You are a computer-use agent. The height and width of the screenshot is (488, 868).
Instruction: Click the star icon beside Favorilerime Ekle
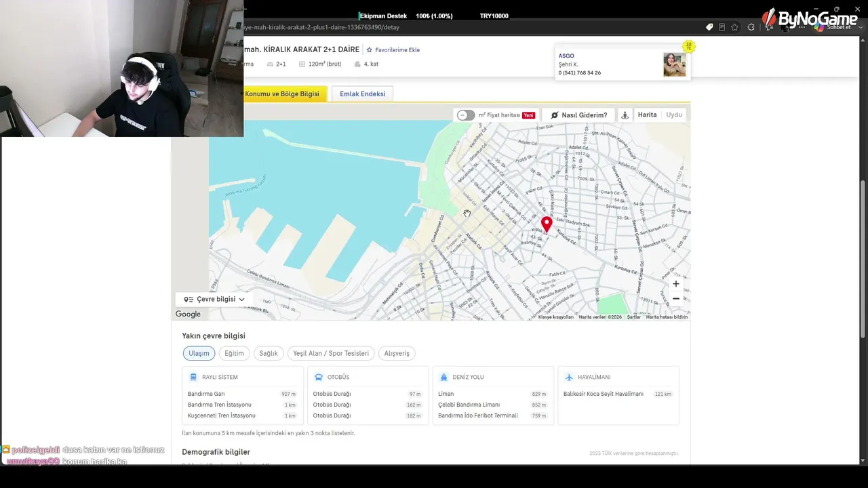coord(370,50)
